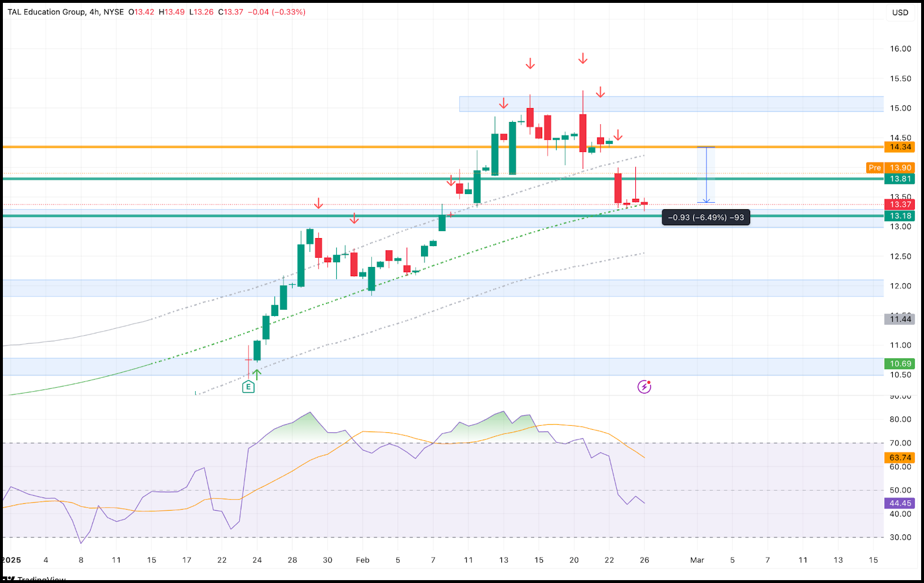
Task: Click the red down arrow above the Feb 14 candle
Action: 530,64
